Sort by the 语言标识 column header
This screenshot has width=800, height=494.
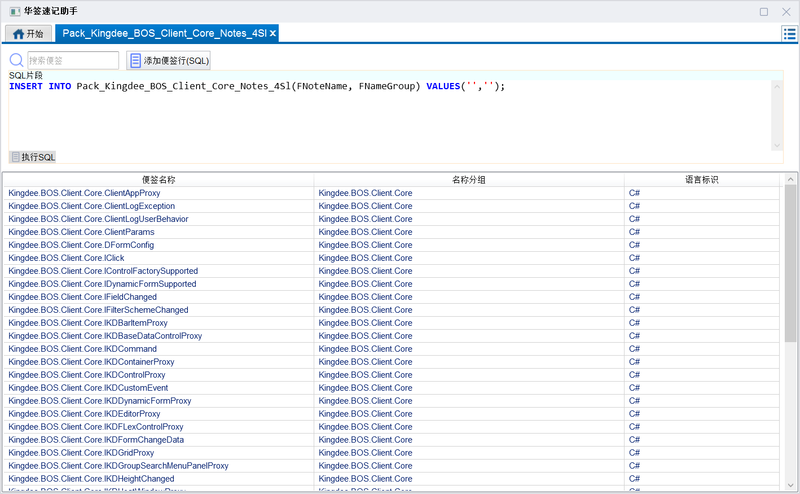click(702, 180)
